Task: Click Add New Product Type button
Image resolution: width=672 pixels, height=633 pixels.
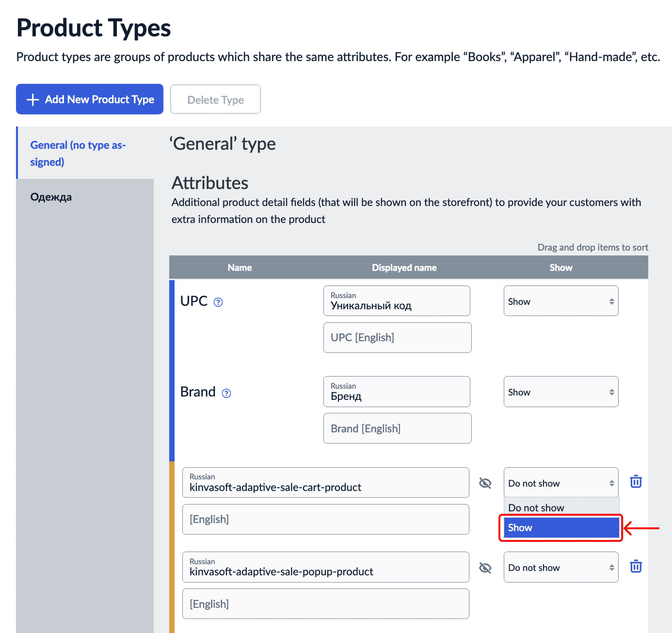Action: pos(90,99)
